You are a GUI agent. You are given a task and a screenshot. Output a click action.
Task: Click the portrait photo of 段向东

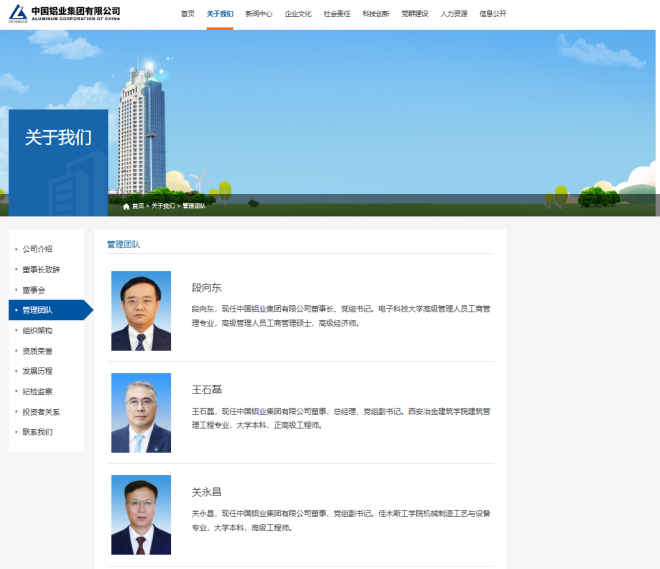(141, 311)
